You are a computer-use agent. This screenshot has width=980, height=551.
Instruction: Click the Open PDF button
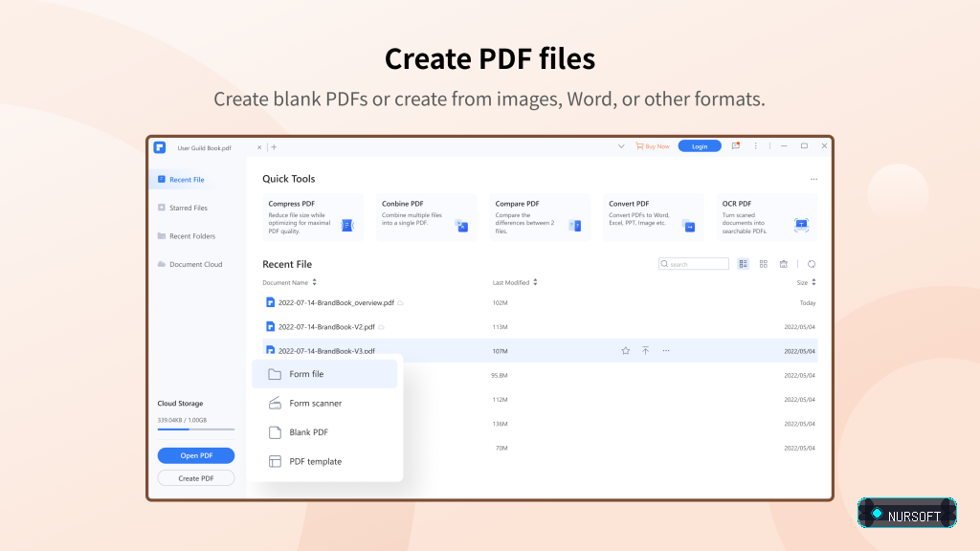[x=196, y=455]
